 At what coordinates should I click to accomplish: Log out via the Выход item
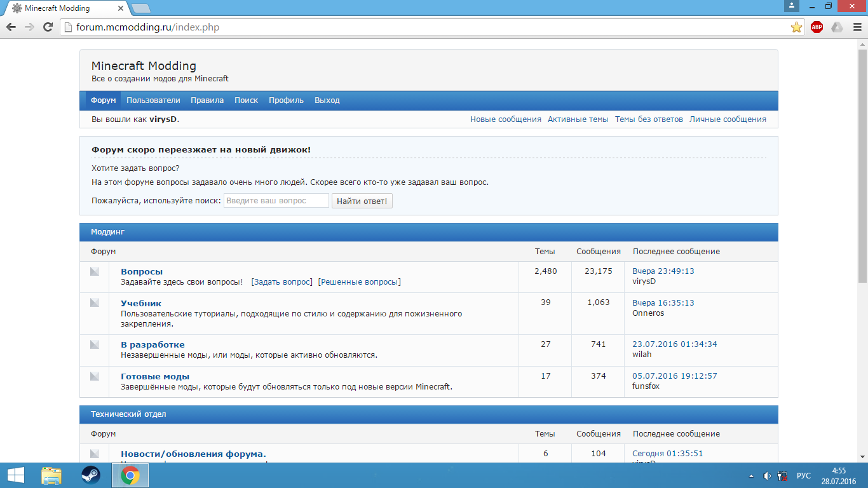[x=327, y=100]
